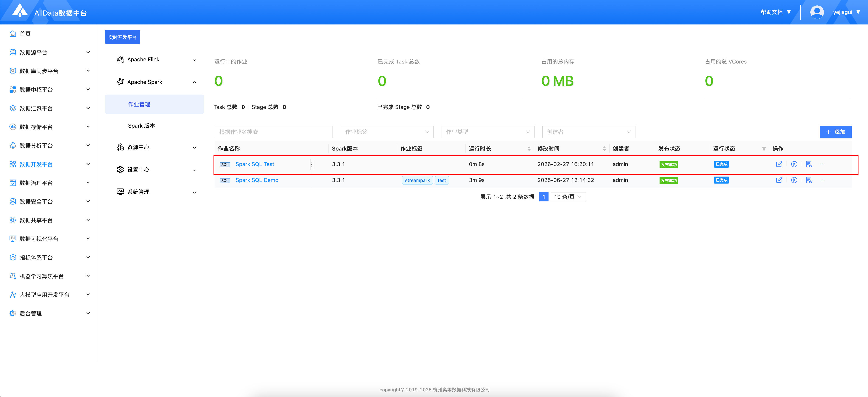Open detail icon for Spark SQL Test row

click(809, 164)
